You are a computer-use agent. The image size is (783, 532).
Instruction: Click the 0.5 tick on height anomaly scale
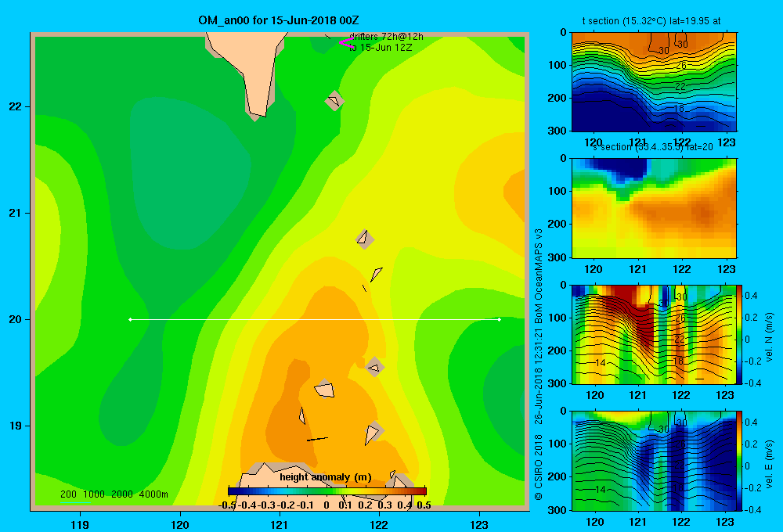(x=424, y=505)
